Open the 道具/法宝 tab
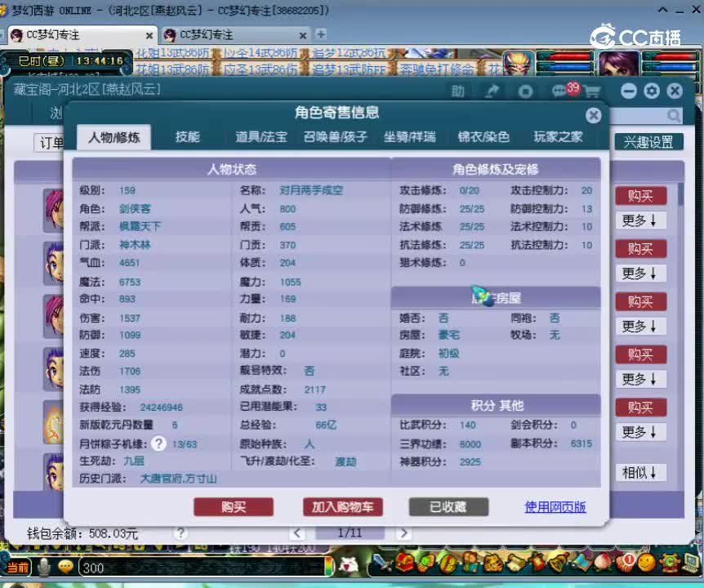Viewport: 704px width, 588px height. pos(261,137)
